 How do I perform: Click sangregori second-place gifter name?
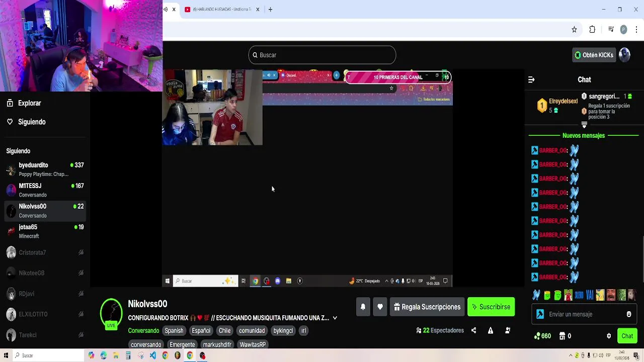pos(604,97)
